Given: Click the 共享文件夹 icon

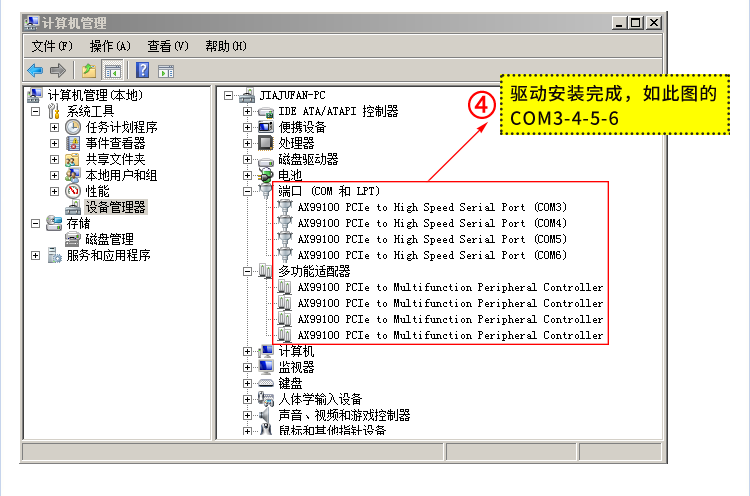Looking at the screenshot, I should tap(72, 159).
